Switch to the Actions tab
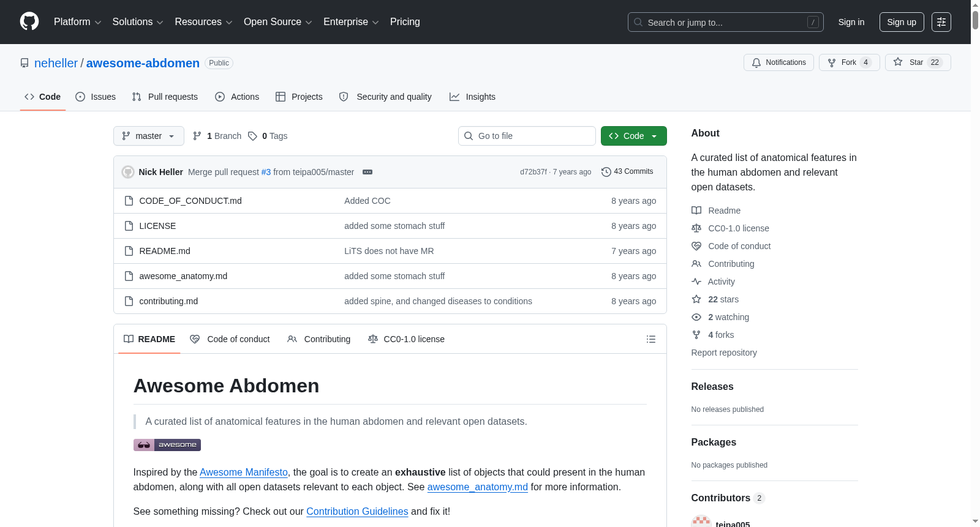Viewport: 980px width, 527px height. pyautogui.click(x=237, y=97)
